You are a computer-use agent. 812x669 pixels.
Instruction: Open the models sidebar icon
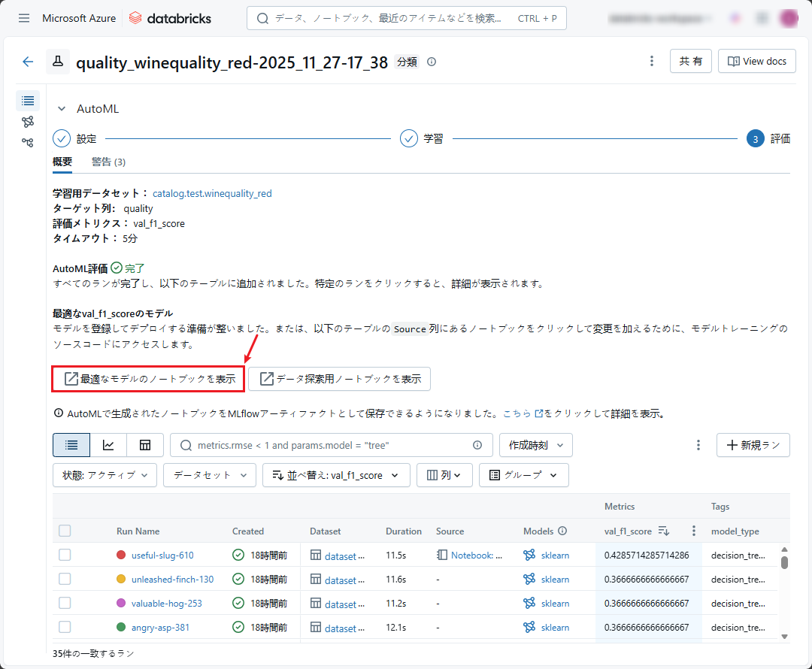(x=28, y=122)
